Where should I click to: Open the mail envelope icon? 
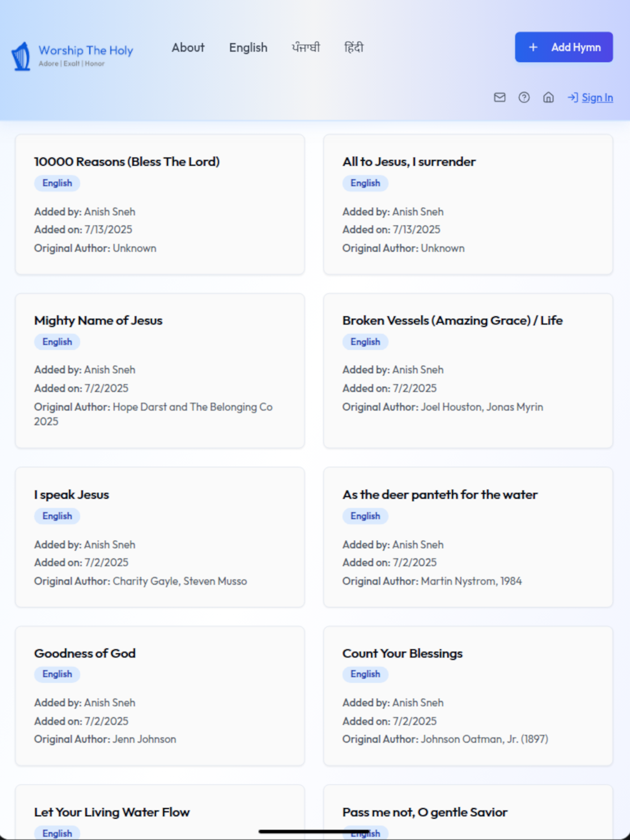[499, 98]
